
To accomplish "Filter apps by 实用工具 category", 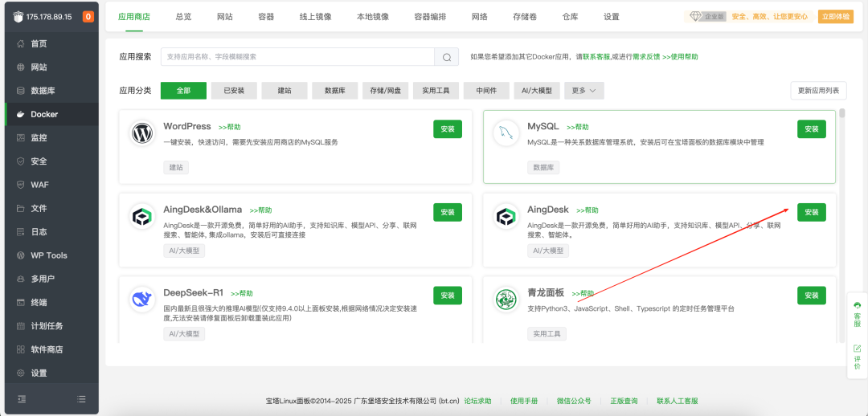I will point(436,91).
